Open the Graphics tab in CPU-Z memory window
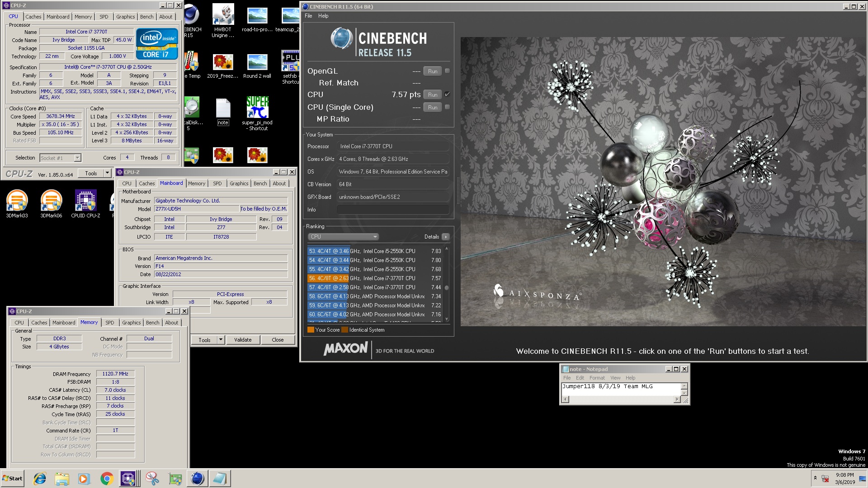The height and width of the screenshot is (488, 868). (x=131, y=323)
